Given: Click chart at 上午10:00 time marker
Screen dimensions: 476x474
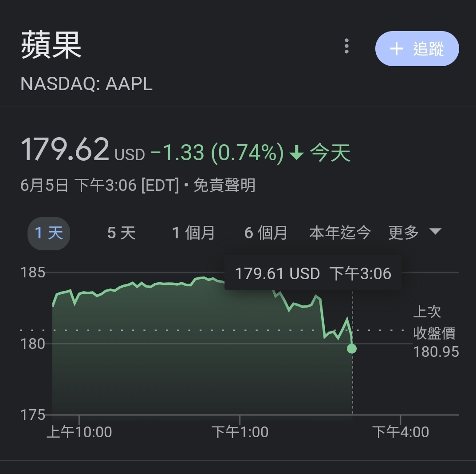Looking at the screenshot, I should (x=79, y=432).
